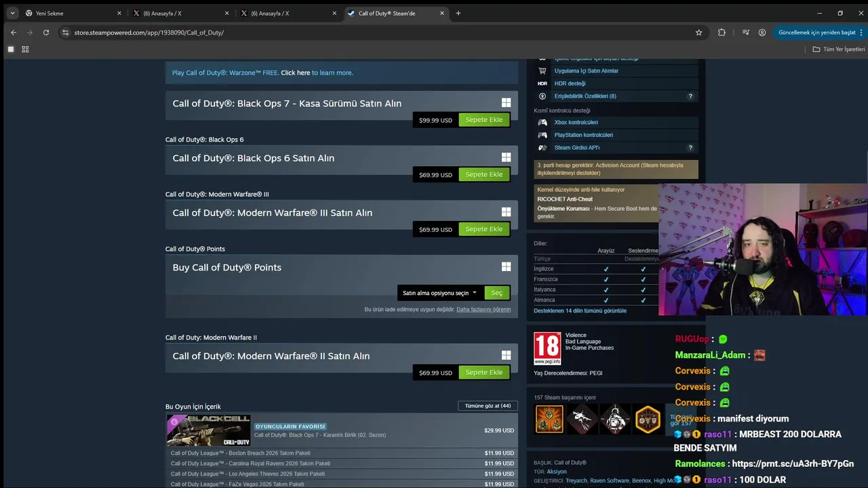Image resolution: width=868 pixels, height=488 pixels.
Task: Open Uygulama İçi Satın Alımlar link
Action: click(586, 70)
